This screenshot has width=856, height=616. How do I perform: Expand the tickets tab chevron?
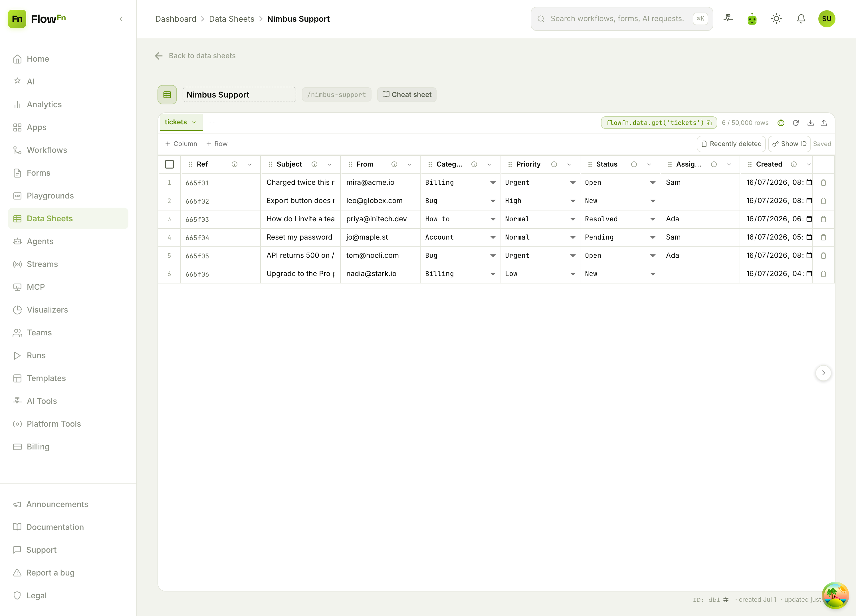pos(194,122)
